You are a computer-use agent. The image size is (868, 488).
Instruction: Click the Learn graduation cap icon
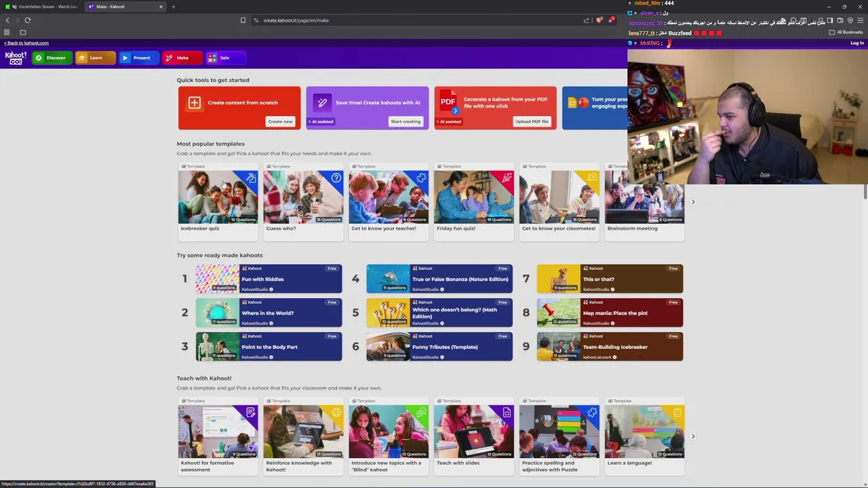coord(82,58)
